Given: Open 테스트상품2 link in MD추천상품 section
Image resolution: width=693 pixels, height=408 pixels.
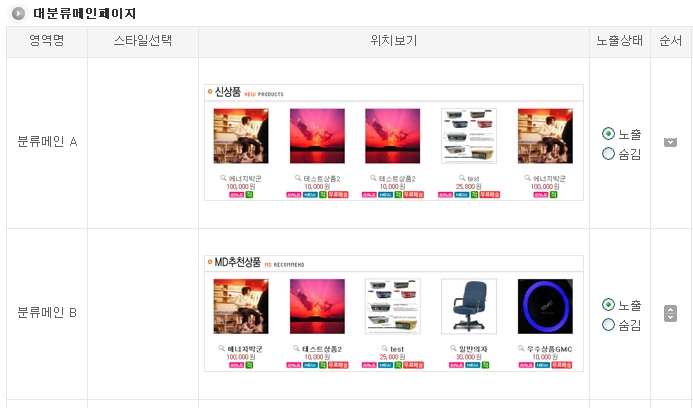Looking at the screenshot, I should tap(322, 349).
